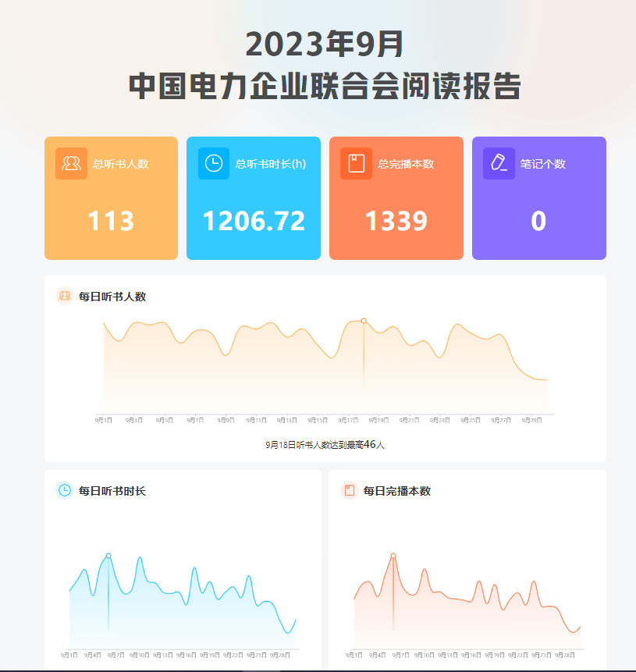Click the 9月21日 axis label
Screen dimensions: 636x672
point(409,421)
